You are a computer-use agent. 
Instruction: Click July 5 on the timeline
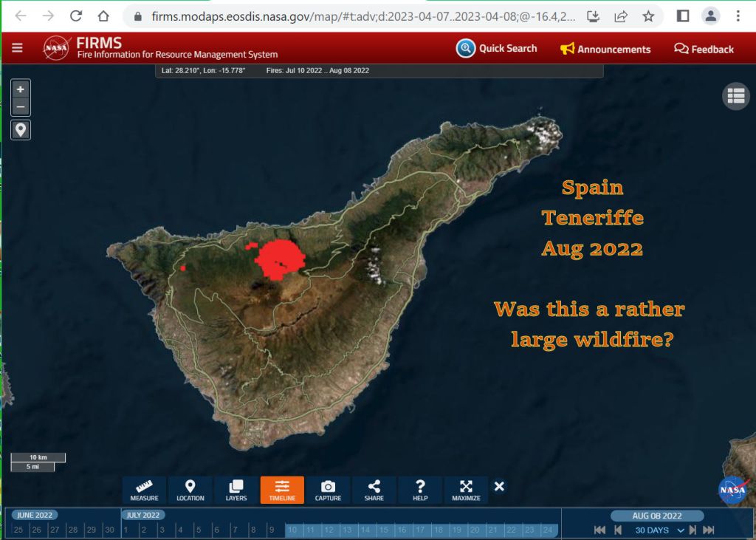click(198, 530)
